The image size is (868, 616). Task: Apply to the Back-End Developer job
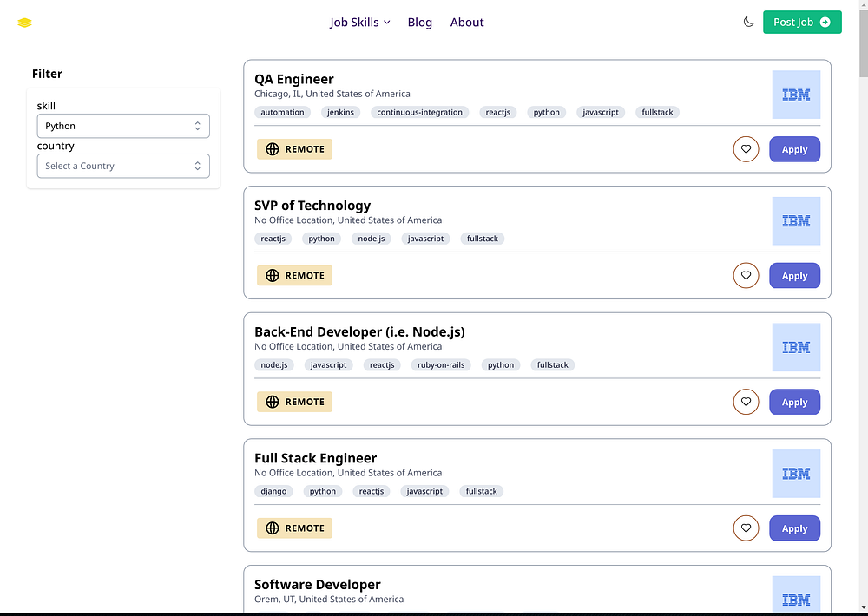794,403
